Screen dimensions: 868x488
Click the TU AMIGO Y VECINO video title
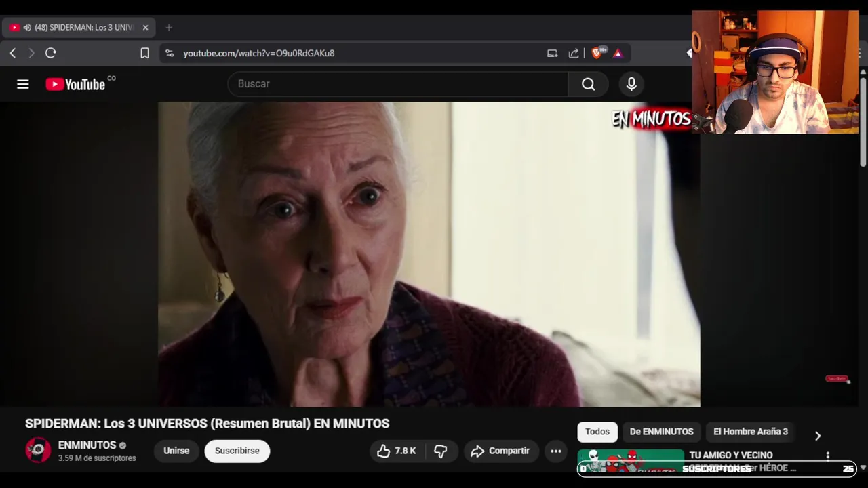click(731, 455)
